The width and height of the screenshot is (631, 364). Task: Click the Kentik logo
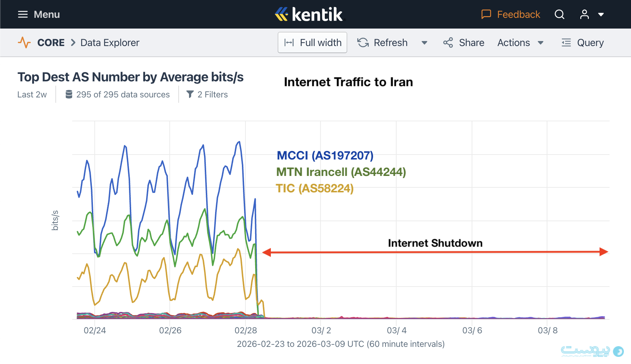click(309, 14)
